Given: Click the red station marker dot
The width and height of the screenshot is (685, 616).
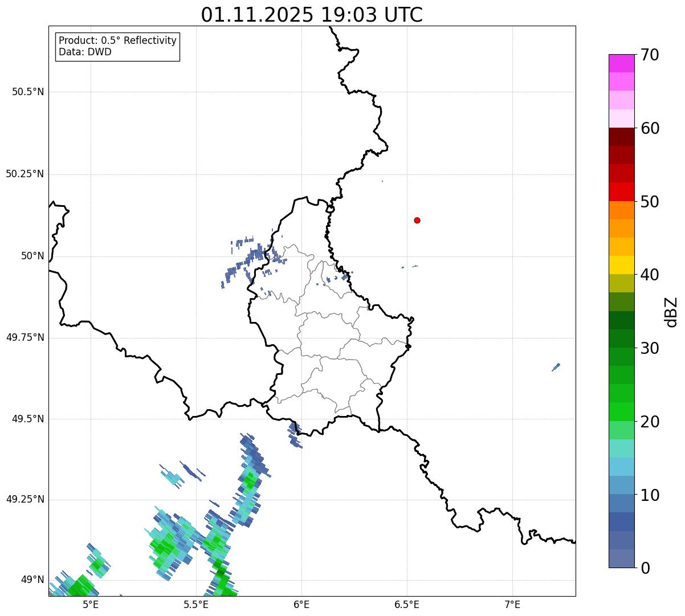Looking at the screenshot, I should coord(417,220).
